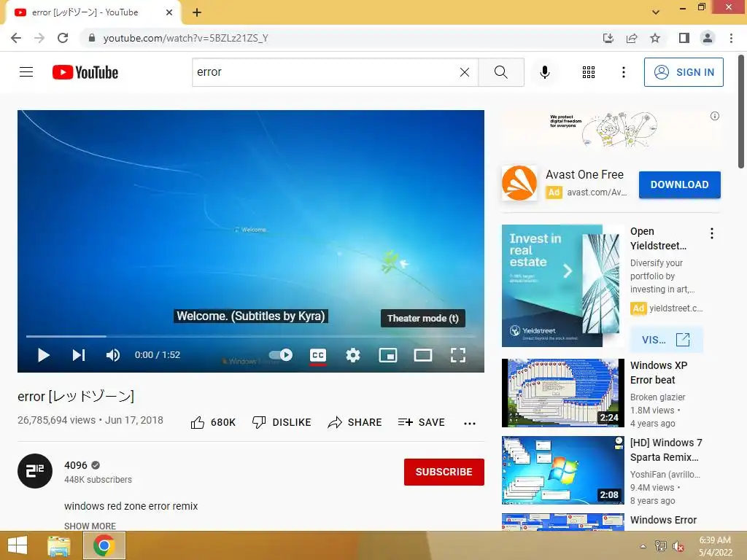This screenshot has height=560, width=747.
Task: Open a new tab
Action: point(197,12)
